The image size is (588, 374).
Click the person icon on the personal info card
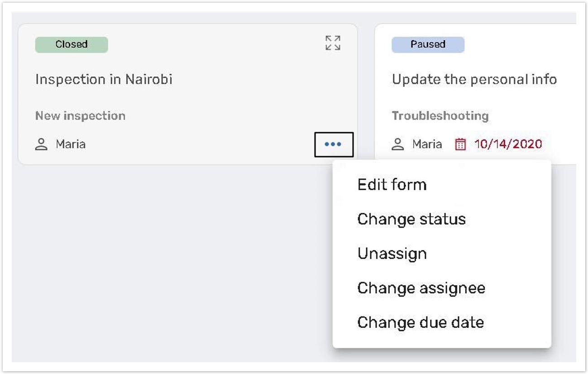click(x=398, y=144)
